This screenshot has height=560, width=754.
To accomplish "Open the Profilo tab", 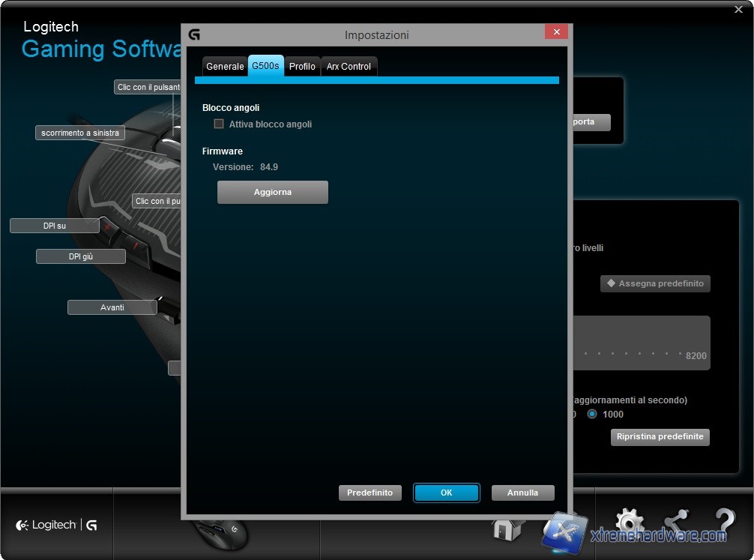I will pyautogui.click(x=302, y=67).
